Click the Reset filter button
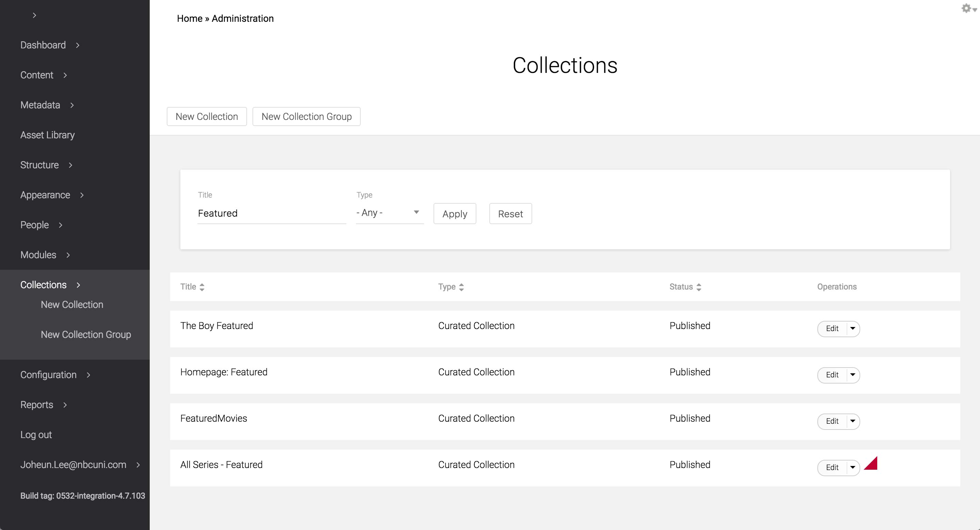This screenshot has width=980, height=530. click(510, 214)
